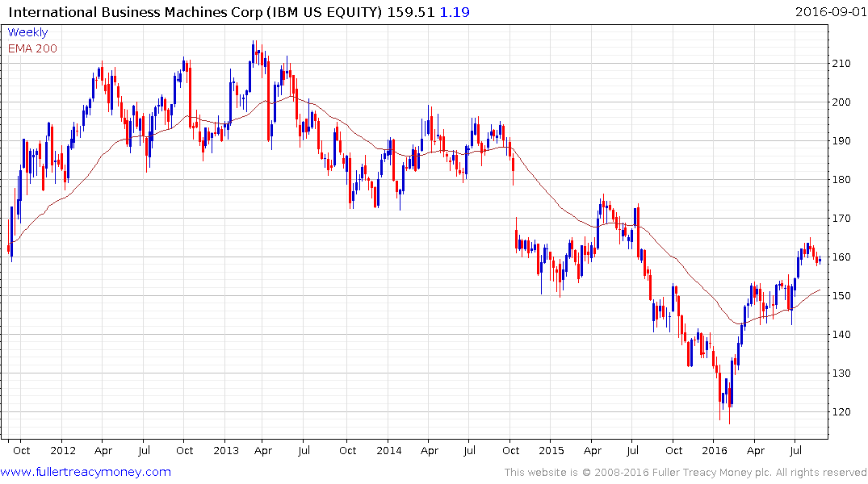This screenshot has width=868, height=484.
Task: Click the 2012 year label on time axis
Action: (62, 450)
